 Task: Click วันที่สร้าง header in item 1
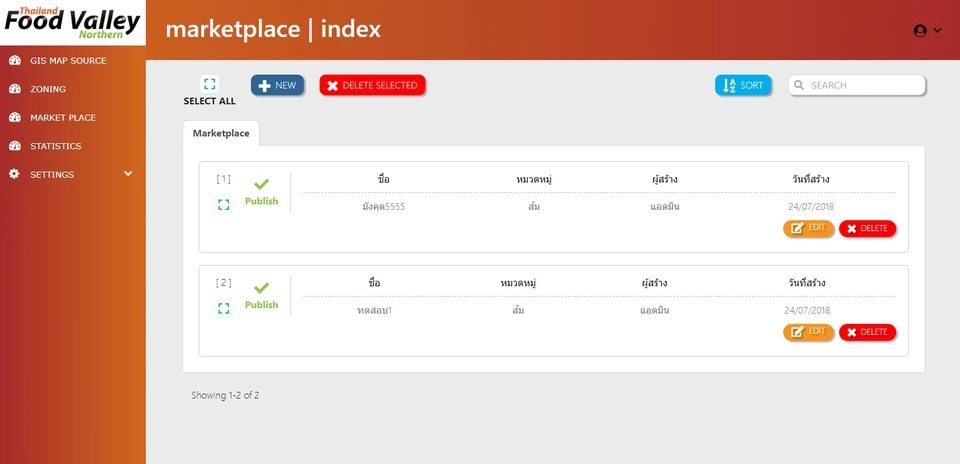click(811, 179)
